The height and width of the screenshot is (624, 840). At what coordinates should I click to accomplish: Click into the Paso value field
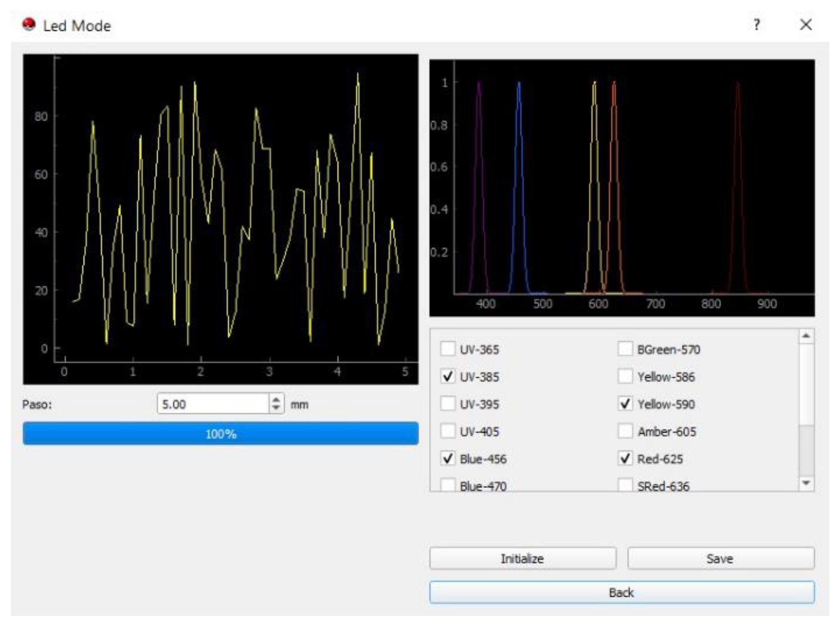212,404
